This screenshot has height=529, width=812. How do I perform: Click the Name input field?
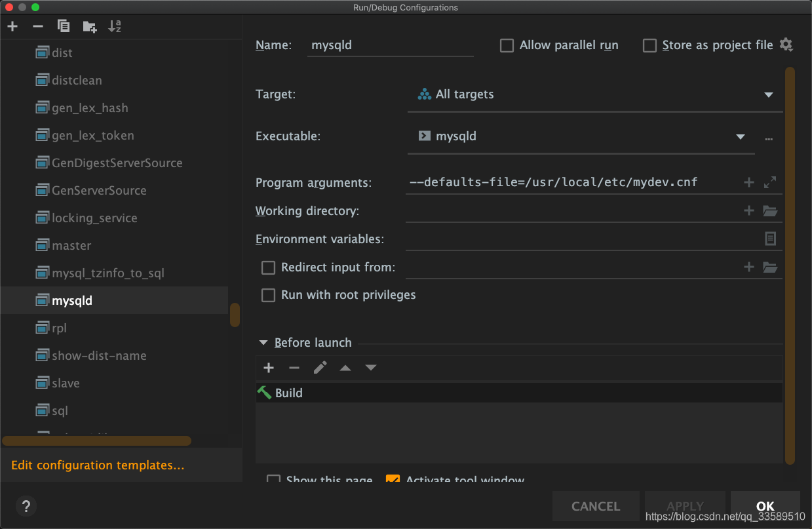[x=391, y=45]
